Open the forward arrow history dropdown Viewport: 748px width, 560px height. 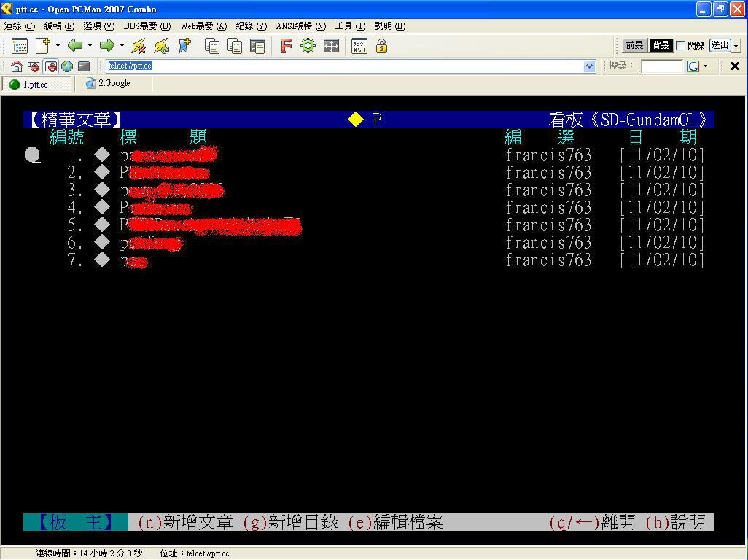(x=122, y=46)
